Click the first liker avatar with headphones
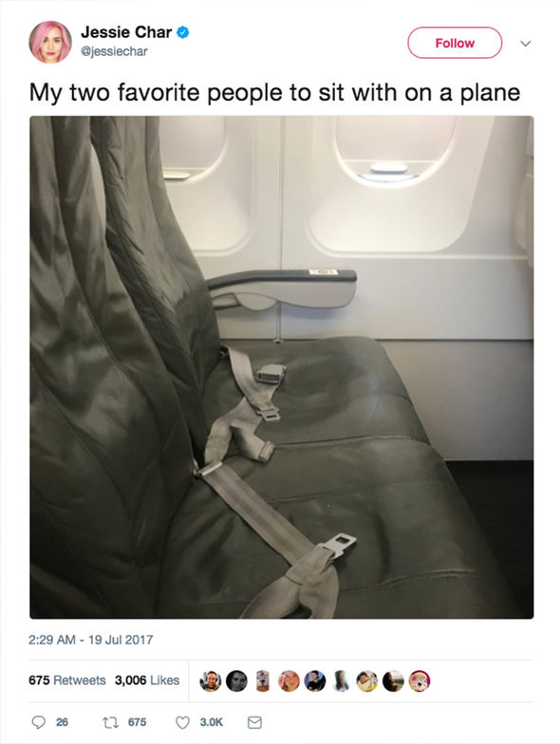Image resolution: width=560 pixels, height=744 pixels. [x=211, y=681]
